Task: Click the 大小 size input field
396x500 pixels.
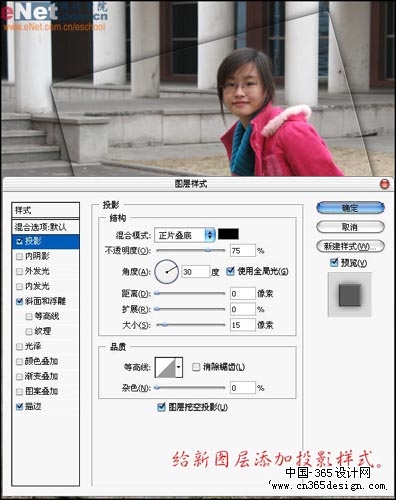Action: 243,325
